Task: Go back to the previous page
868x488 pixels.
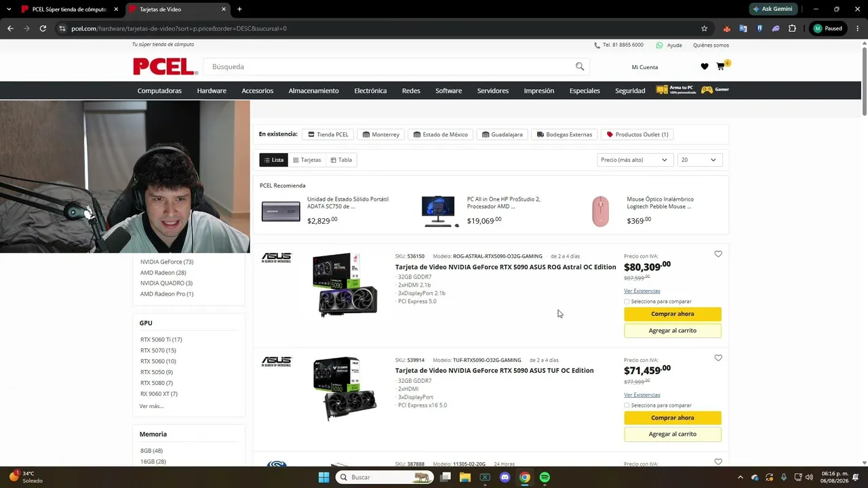Action: 10,28
